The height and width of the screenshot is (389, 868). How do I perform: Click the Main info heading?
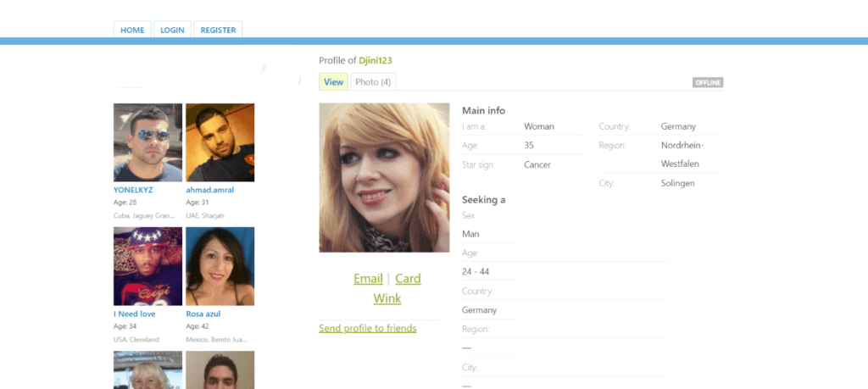[484, 111]
